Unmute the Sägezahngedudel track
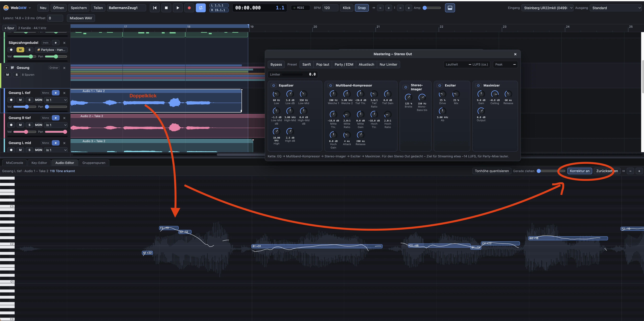644x321 pixels. click(20, 50)
